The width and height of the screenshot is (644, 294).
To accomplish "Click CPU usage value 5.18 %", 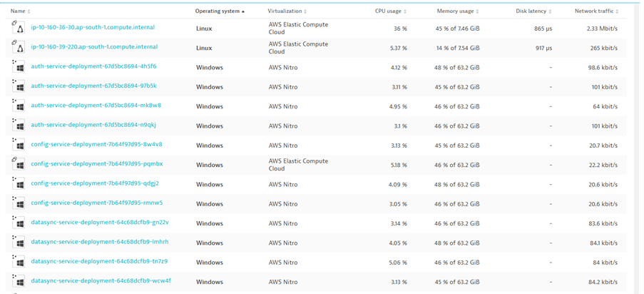I will 397,165.
